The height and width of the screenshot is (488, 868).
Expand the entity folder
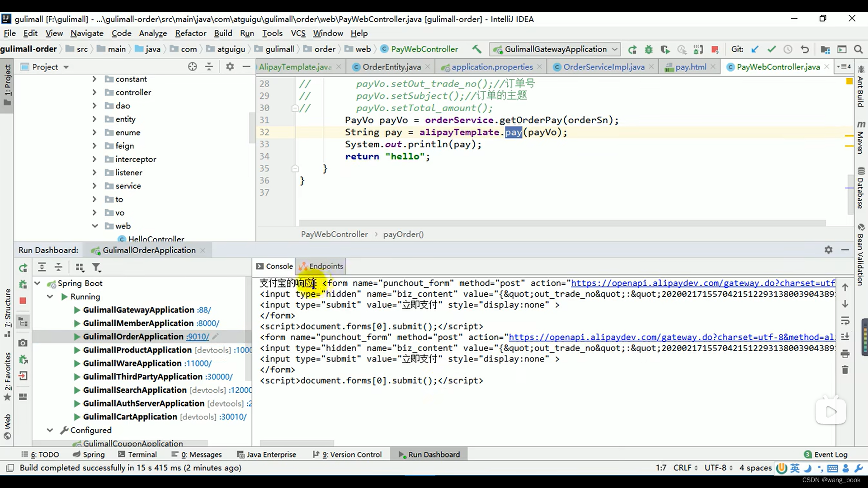coord(94,119)
